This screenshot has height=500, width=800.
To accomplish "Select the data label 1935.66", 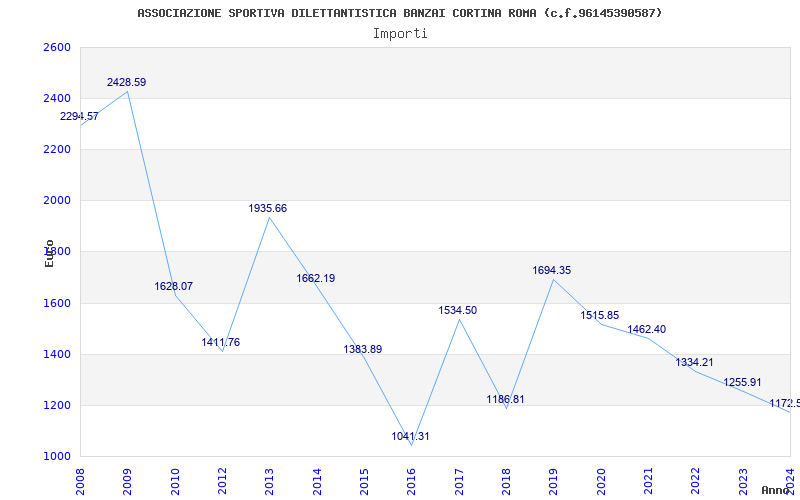I will (268, 208).
